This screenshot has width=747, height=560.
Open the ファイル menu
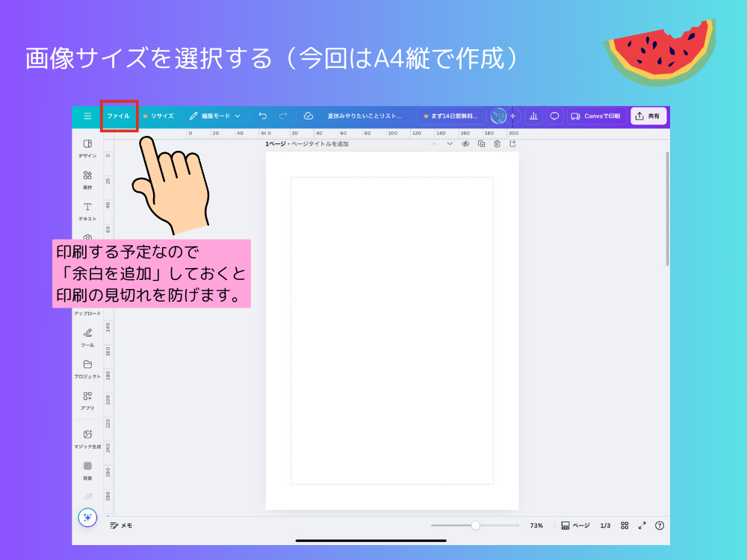click(x=118, y=116)
